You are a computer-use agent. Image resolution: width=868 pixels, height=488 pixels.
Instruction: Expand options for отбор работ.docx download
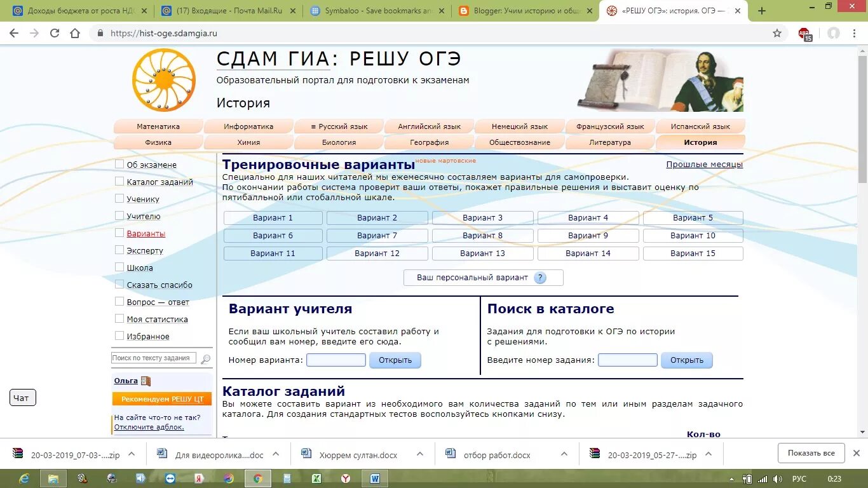click(564, 454)
